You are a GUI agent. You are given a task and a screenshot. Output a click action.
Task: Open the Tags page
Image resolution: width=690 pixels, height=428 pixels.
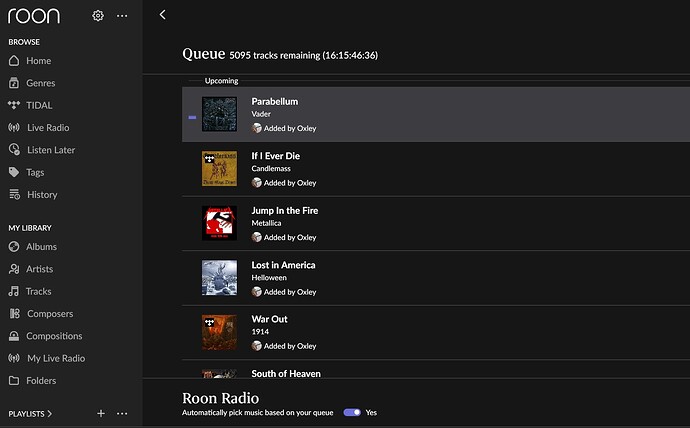click(x=37, y=172)
